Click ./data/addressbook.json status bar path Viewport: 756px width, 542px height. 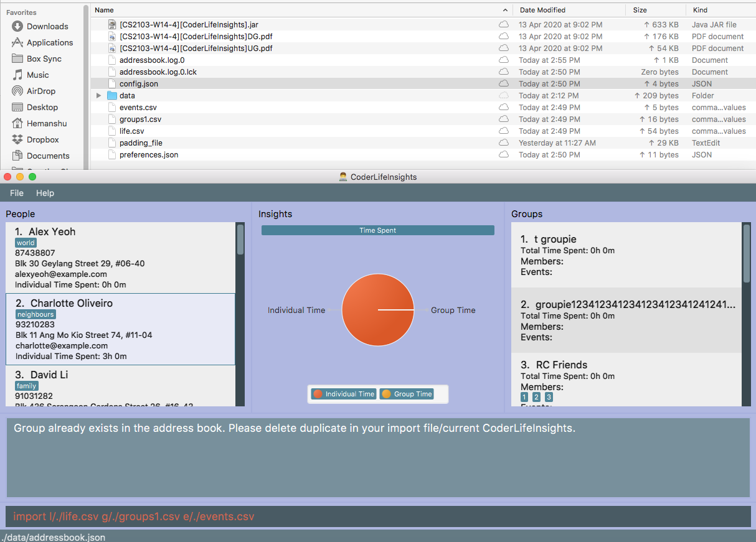coord(53,537)
